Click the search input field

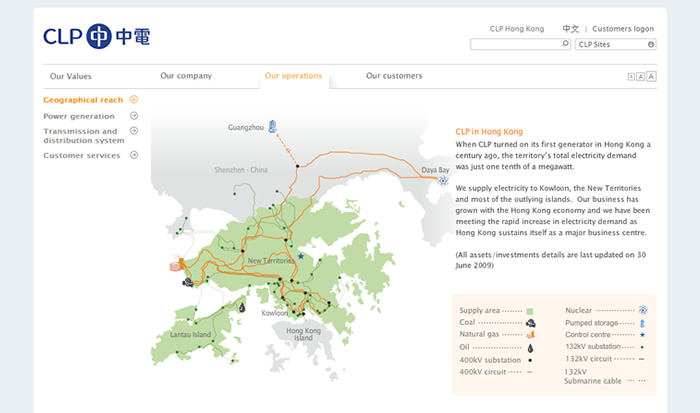pyautogui.click(x=514, y=45)
